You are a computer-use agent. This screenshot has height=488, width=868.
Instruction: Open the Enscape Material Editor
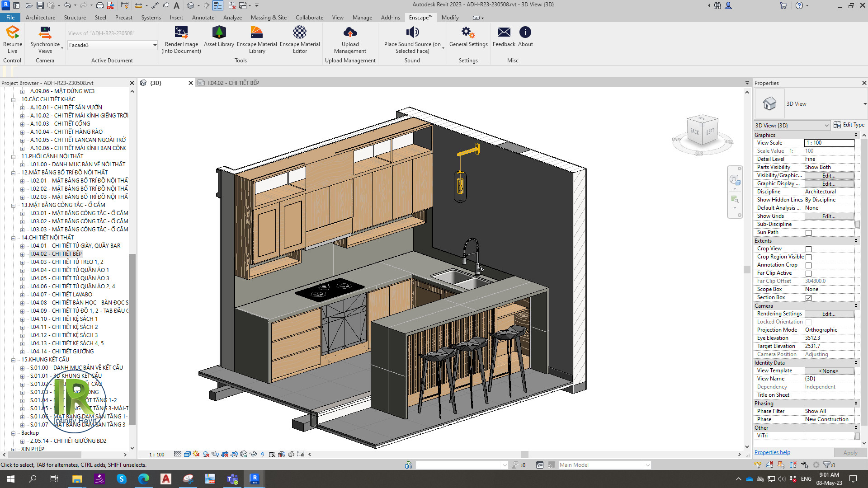(299, 33)
